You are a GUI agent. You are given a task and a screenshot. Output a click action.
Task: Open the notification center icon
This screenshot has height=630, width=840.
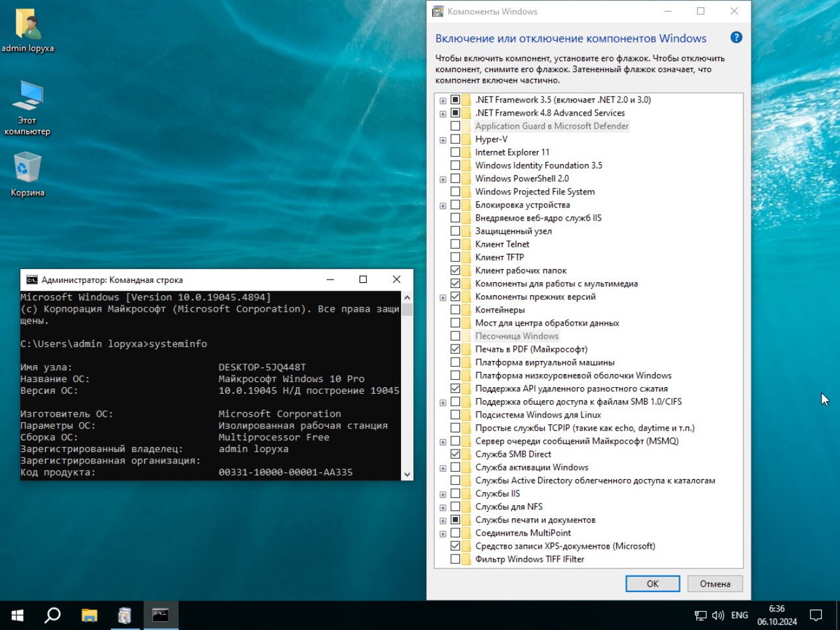coord(816,615)
